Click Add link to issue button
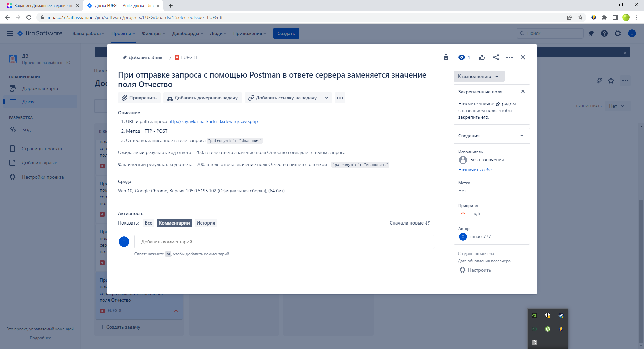The image size is (644, 349). [282, 98]
